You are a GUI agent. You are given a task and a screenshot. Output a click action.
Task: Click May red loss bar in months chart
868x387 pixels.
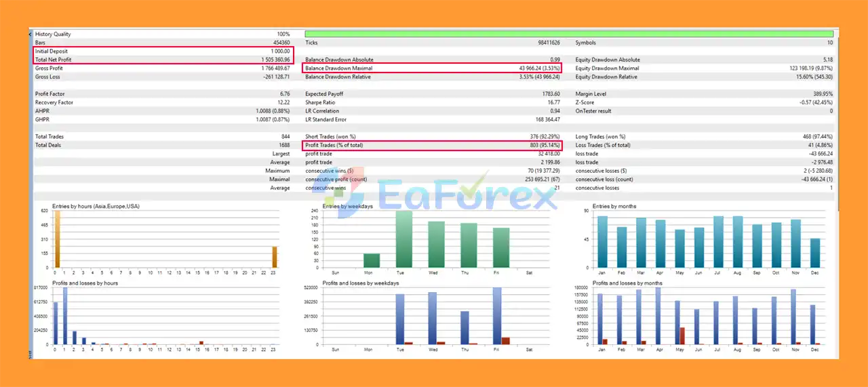(x=682, y=336)
